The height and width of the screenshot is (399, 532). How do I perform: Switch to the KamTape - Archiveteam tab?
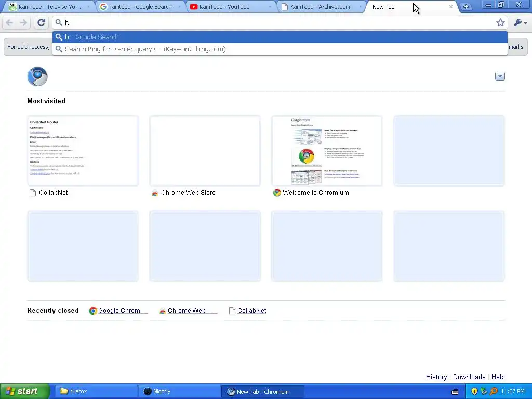point(321,7)
